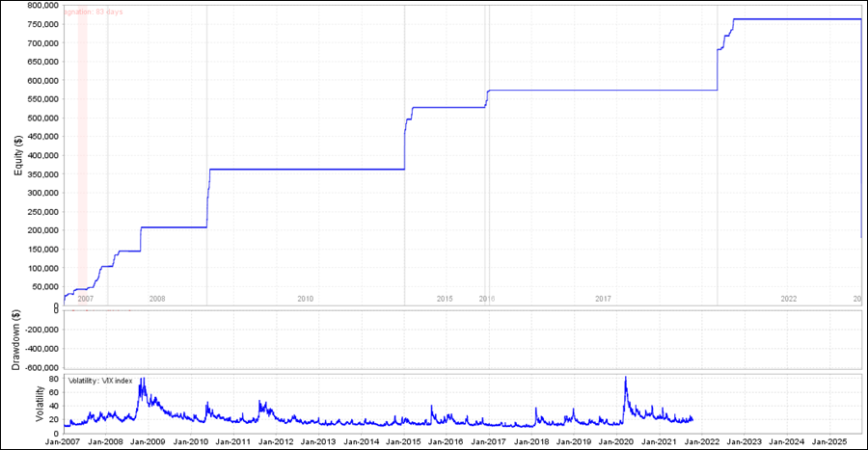
Task: Click the equity plateau at the 575,000 level
Action: click(598, 91)
